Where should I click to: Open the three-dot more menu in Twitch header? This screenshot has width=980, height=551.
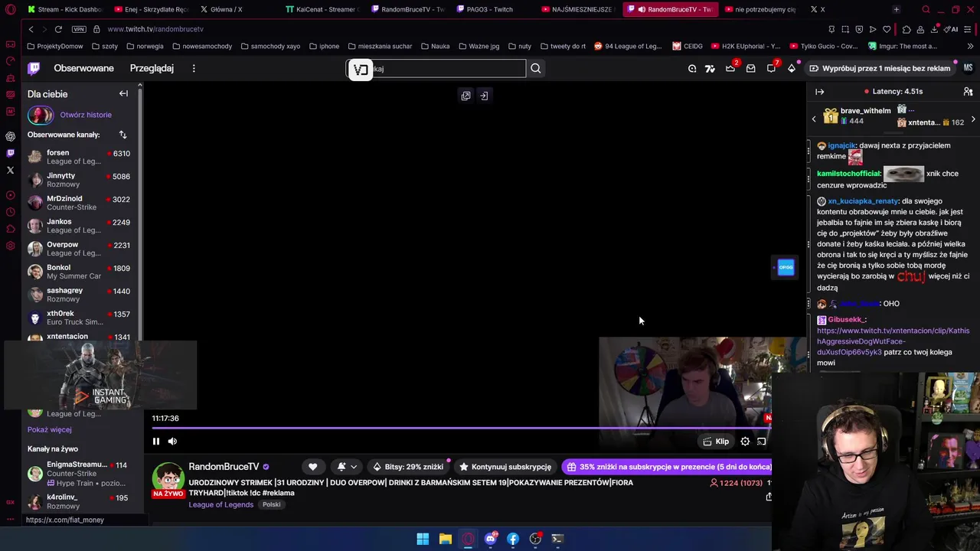click(194, 68)
